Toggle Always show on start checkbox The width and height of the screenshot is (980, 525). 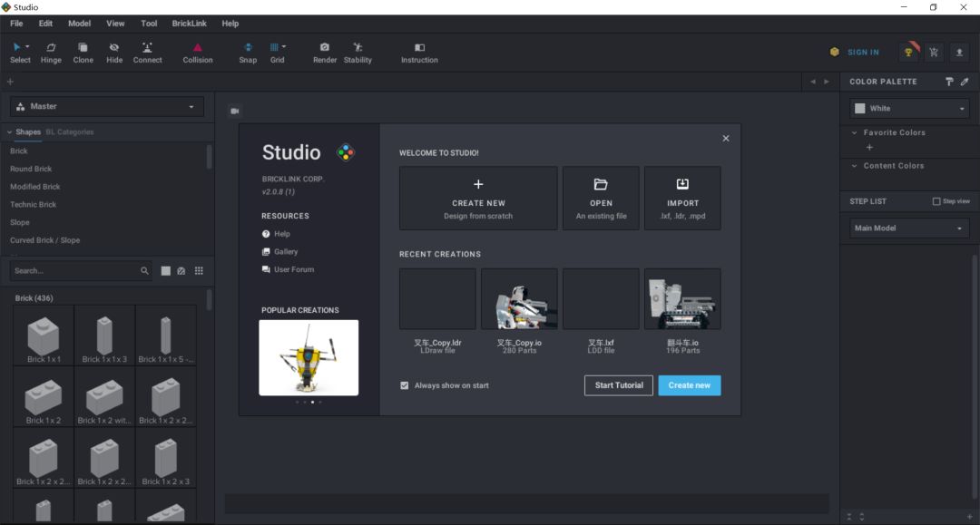tap(405, 385)
